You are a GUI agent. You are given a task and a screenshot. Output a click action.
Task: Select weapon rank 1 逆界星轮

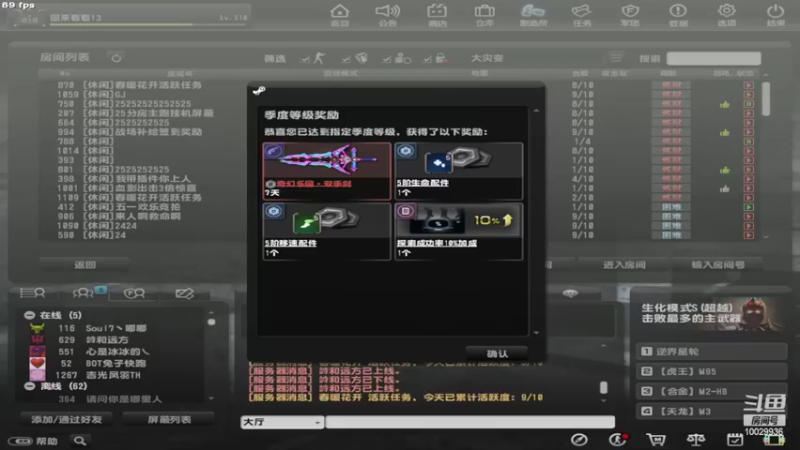pyautogui.click(x=711, y=351)
